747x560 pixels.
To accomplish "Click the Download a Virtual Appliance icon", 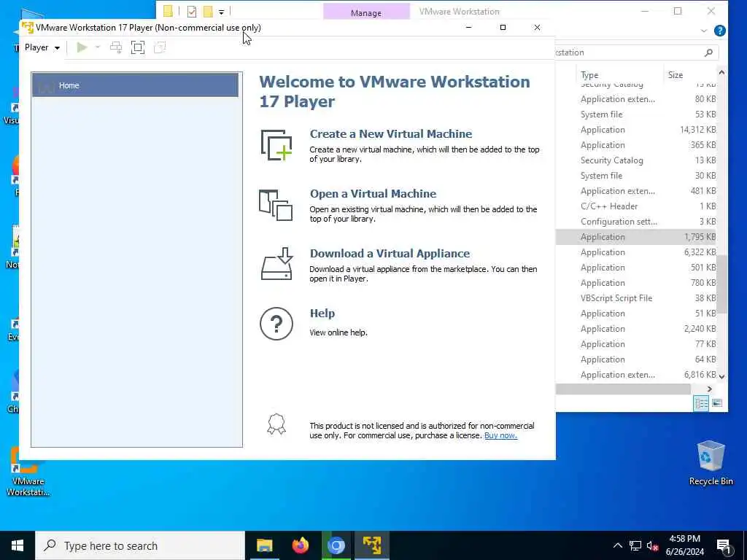I will (x=276, y=264).
